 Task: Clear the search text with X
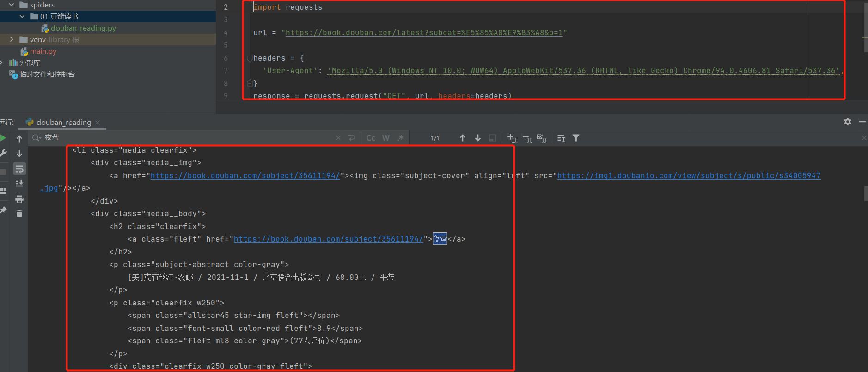pyautogui.click(x=338, y=138)
